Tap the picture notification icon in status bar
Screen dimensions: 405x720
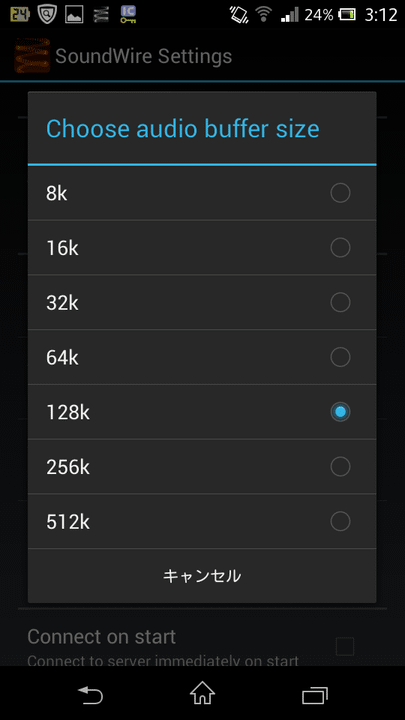74,15
